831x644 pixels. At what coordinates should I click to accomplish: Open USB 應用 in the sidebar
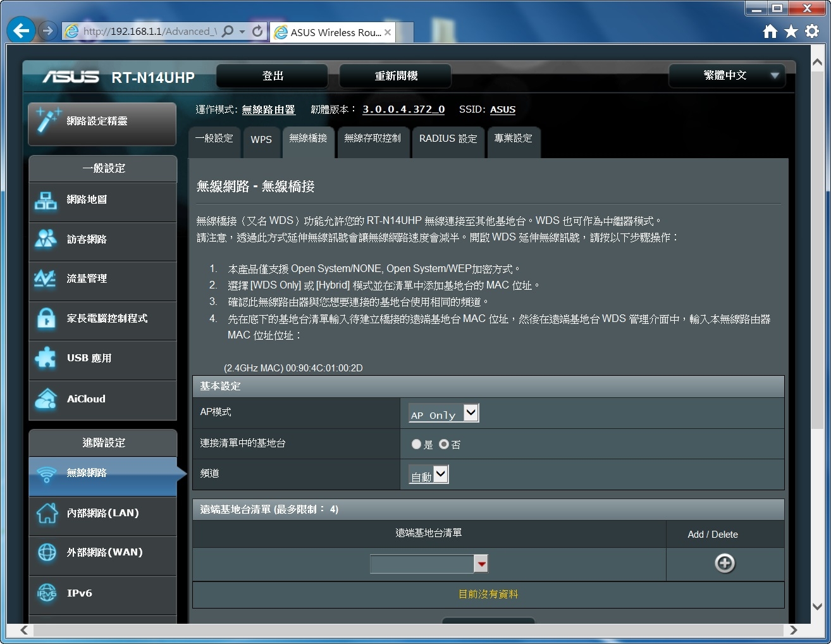pyautogui.click(x=102, y=359)
